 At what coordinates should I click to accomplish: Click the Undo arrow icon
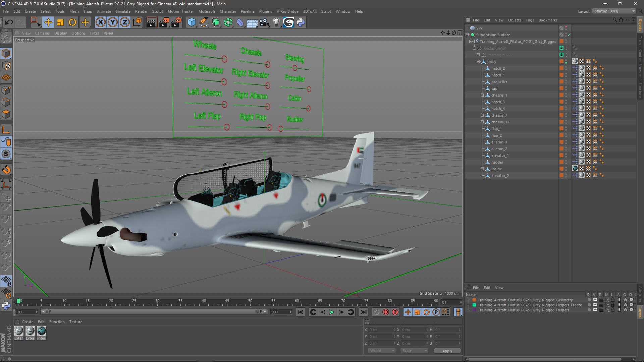point(9,22)
